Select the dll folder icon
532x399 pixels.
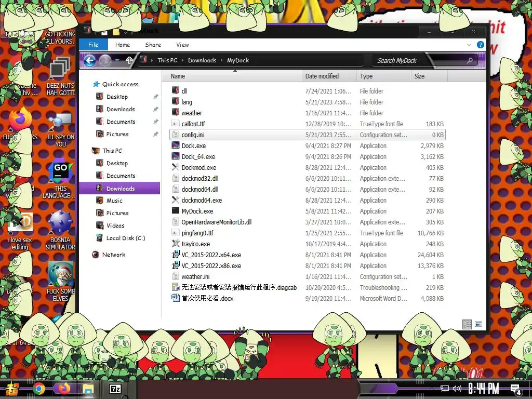[x=176, y=90]
